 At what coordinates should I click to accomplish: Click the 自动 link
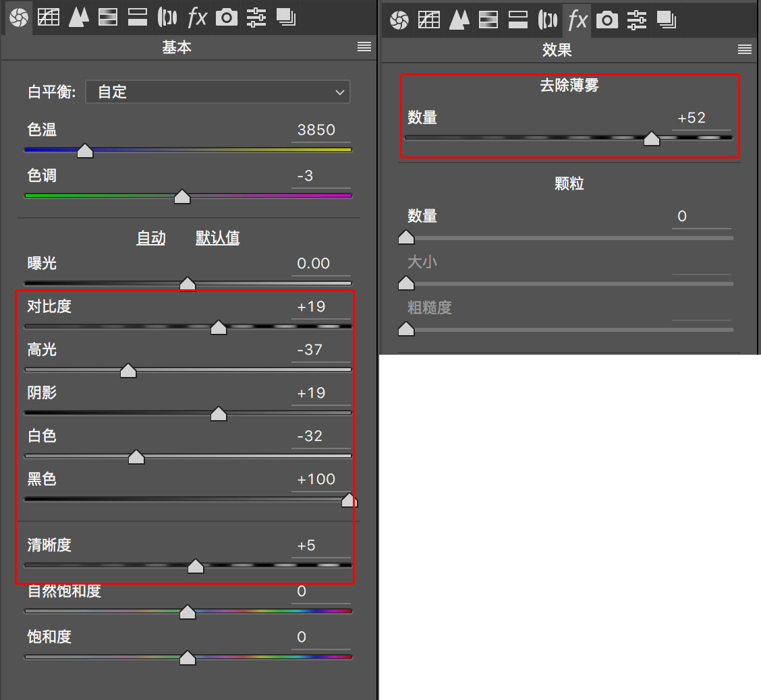[151, 237]
